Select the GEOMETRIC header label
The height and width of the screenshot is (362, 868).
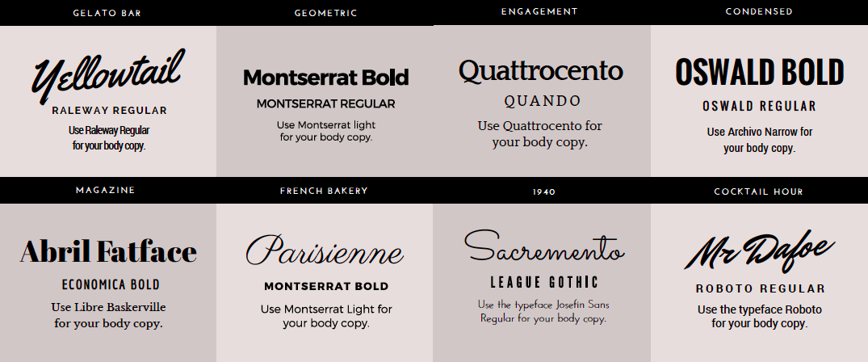pyautogui.click(x=326, y=13)
